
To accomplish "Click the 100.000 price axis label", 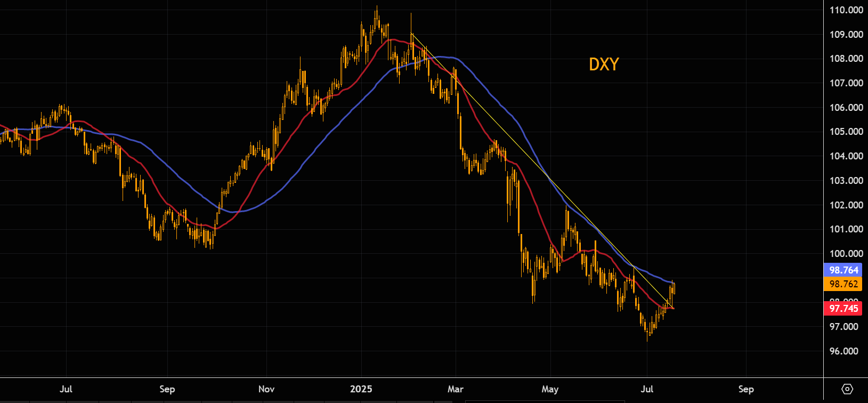I will pos(846,254).
